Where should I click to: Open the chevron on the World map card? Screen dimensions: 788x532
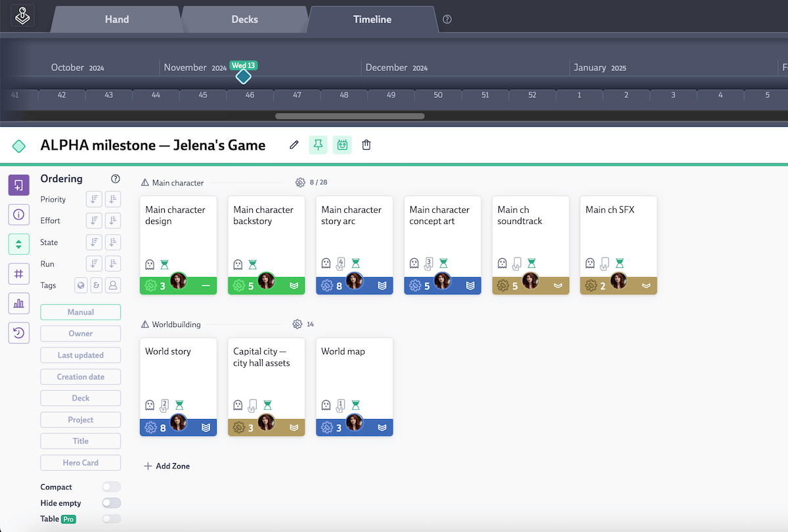tap(382, 427)
